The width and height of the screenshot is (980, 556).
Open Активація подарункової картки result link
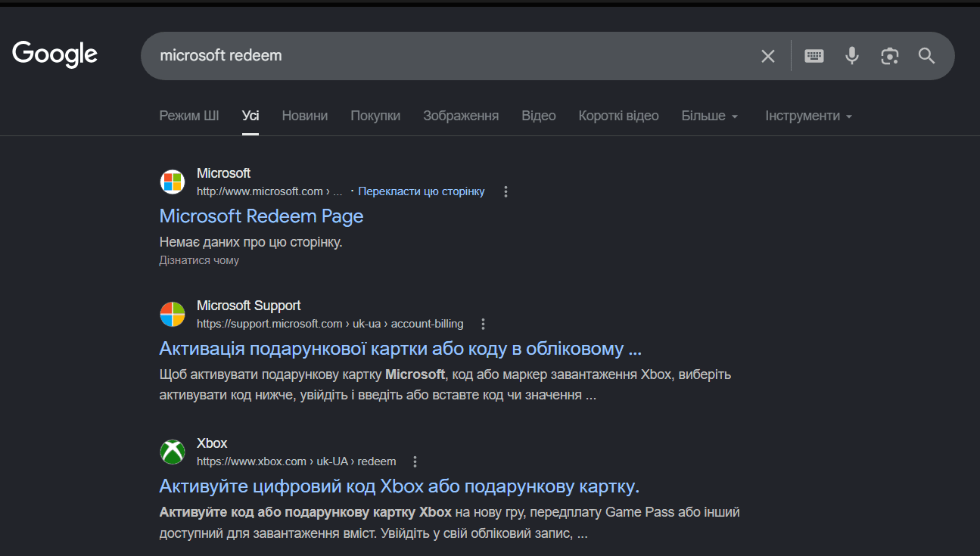pyautogui.click(x=400, y=348)
